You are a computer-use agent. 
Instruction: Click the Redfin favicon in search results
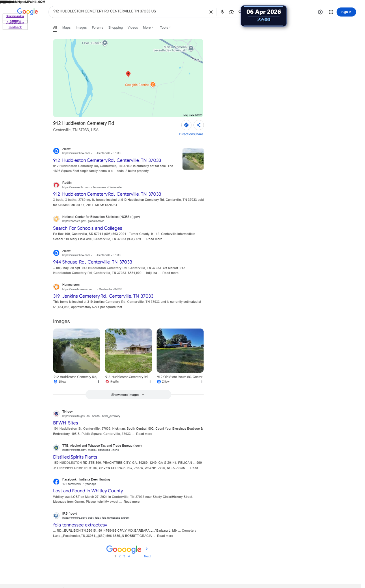tap(56, 185)
